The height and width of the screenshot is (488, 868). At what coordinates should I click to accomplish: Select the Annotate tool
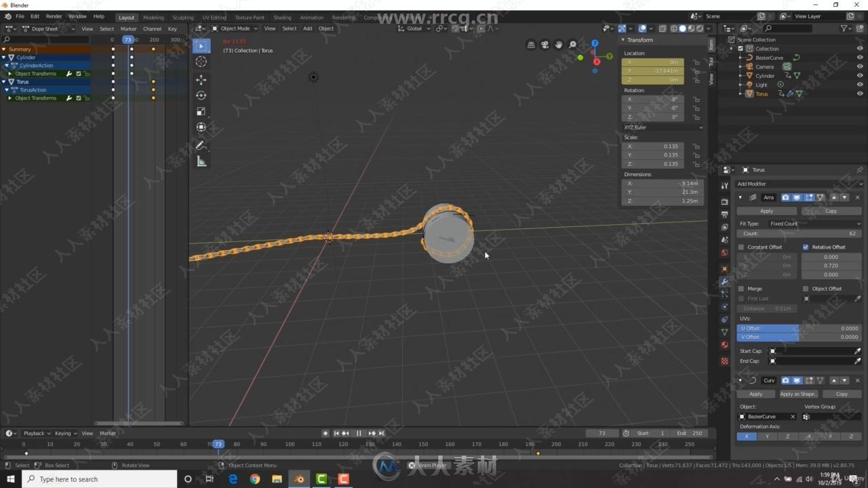pos(201,145)
